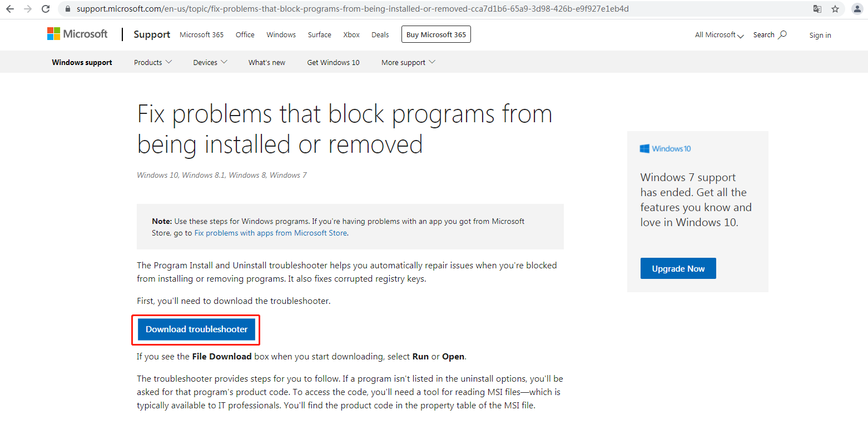The width and height of the screenshot is (868, 440).
Task: Click the search magnifier icon
Action: 782,34
